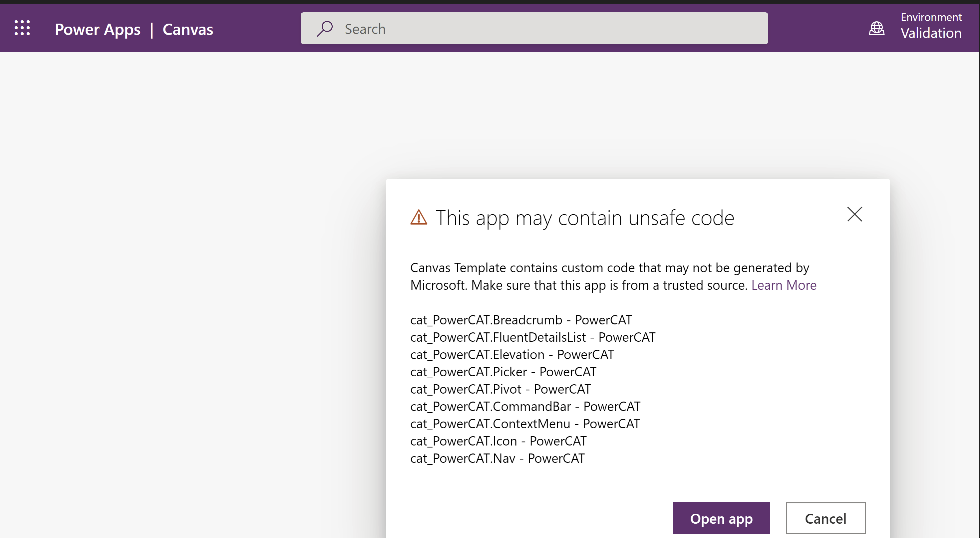
Task: Click the Power Apps header title
Action: point(97,30)
